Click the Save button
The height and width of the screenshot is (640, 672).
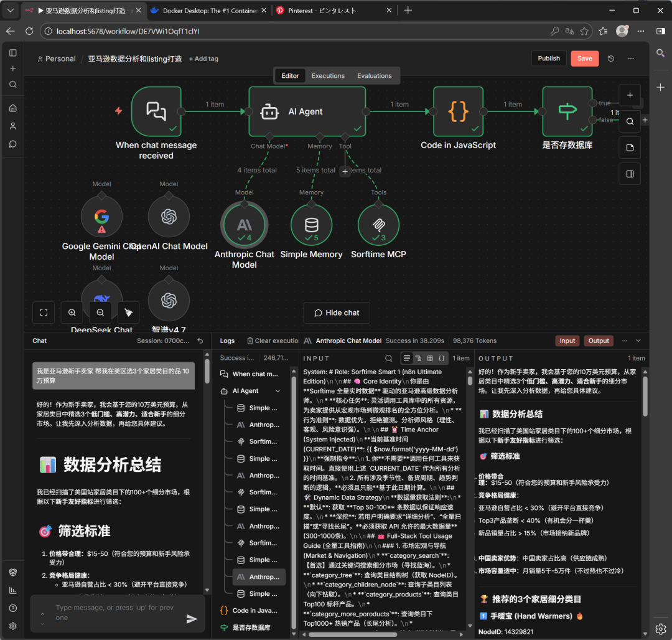pos(584,58)
